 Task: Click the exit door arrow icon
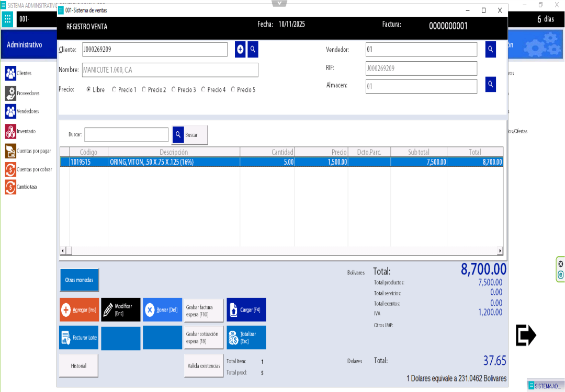[525, 335]
